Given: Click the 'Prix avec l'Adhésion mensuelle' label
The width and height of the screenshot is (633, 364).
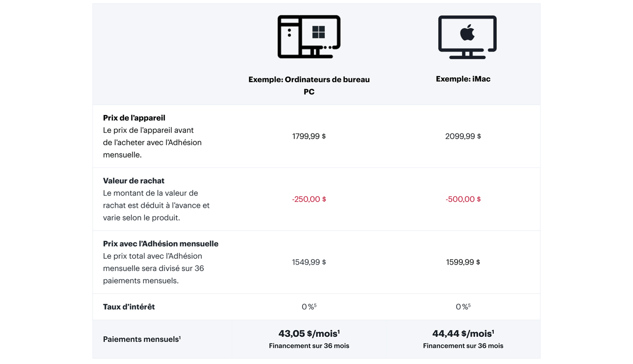Looking at the screenshot, I should pyautogui.click(x=161, y=244).
